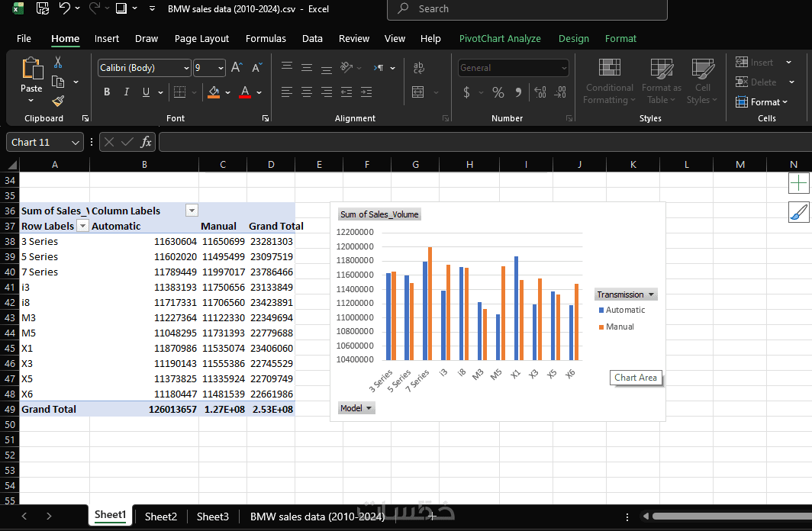Switch to the Insert tab

pos(107,38)
